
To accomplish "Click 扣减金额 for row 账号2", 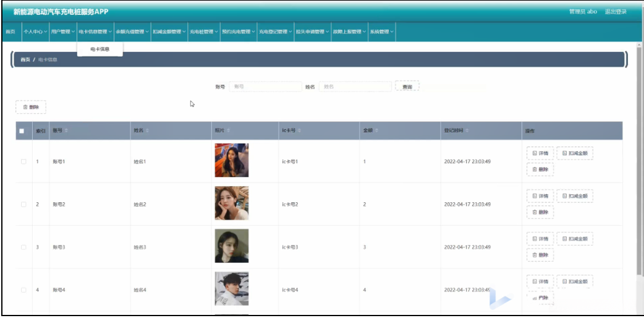I will pyautogui.click(x=575, y=196).
